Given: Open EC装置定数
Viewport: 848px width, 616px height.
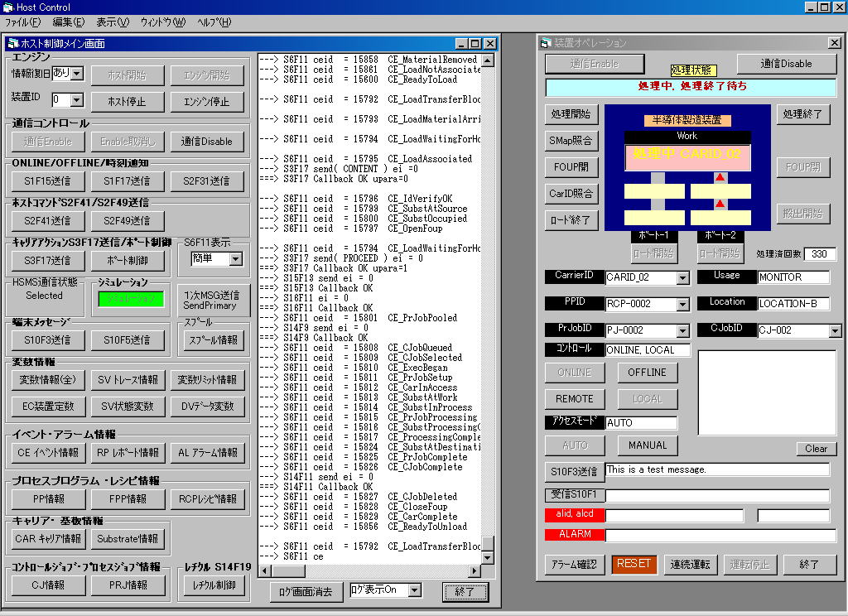Looking at the screenshot, I should (x=47, y=407).
